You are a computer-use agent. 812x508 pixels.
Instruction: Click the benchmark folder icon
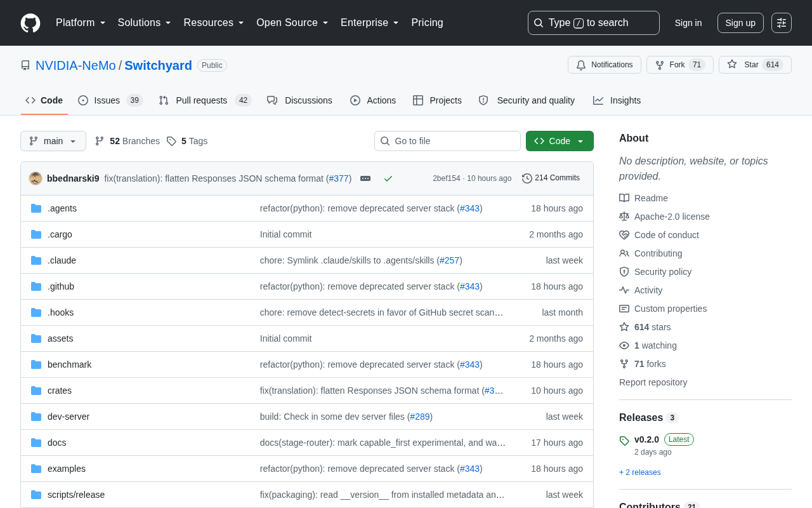point(36,364)
